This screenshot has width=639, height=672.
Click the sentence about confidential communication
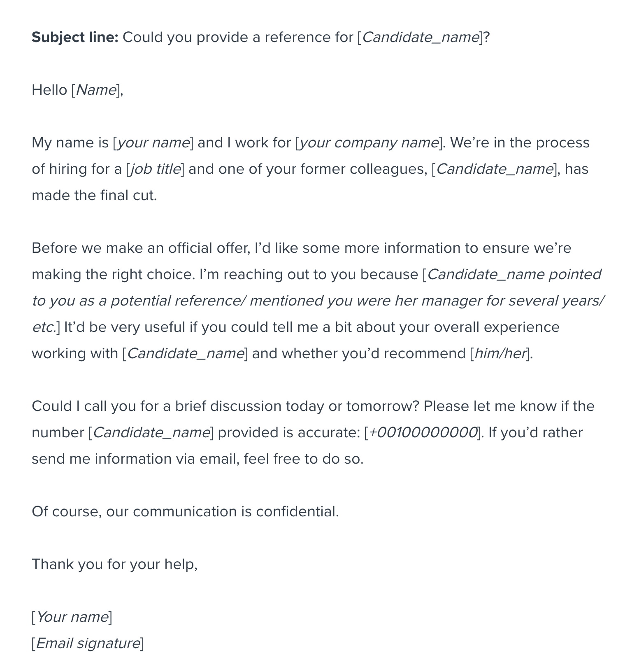[x=185, y=512]
